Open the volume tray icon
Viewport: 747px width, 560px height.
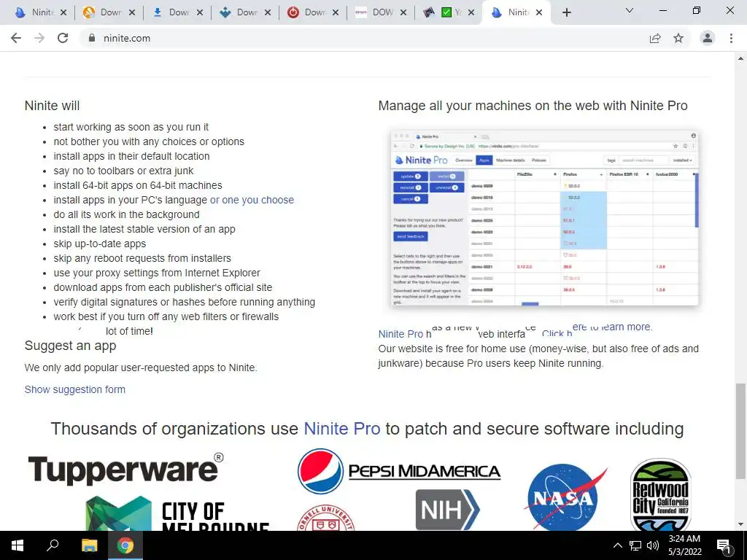pyautogui.click(x=653, y=545)
